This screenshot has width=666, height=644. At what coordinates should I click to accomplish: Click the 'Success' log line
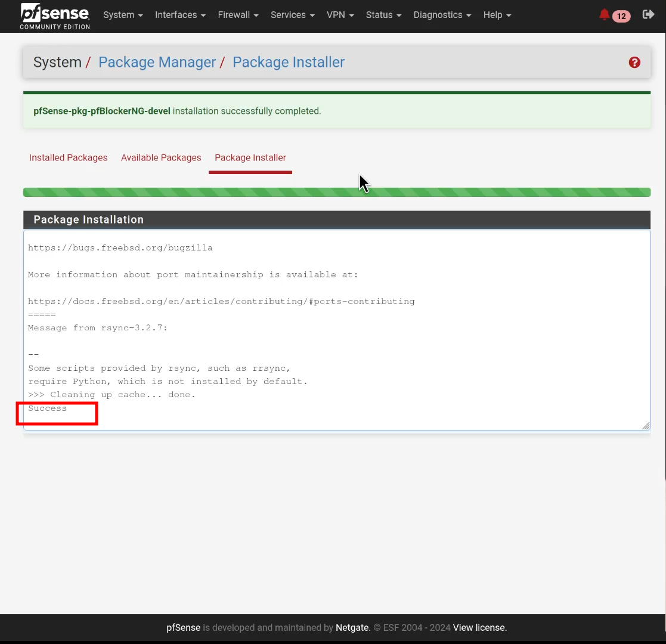point(47,408)
